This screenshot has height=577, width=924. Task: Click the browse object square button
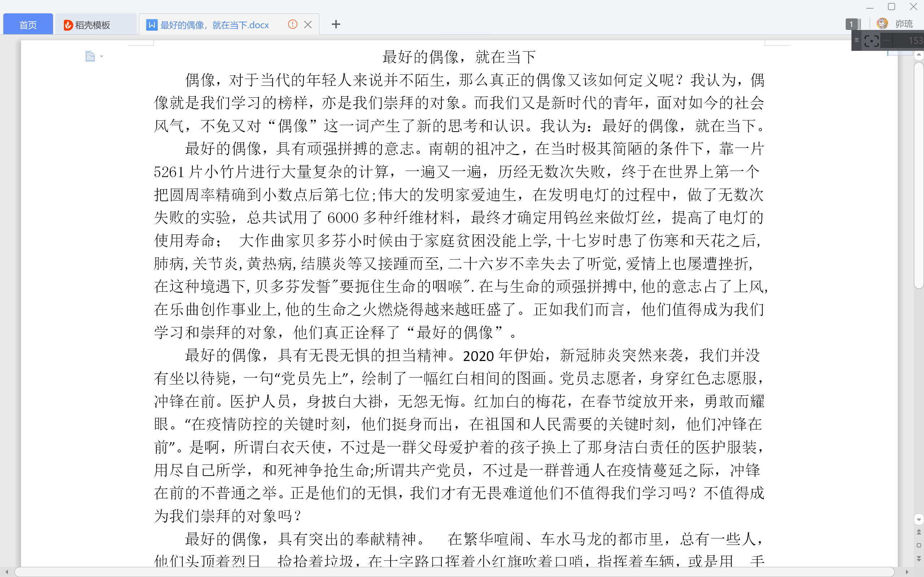pyautogui.click(x=919, y=545)
